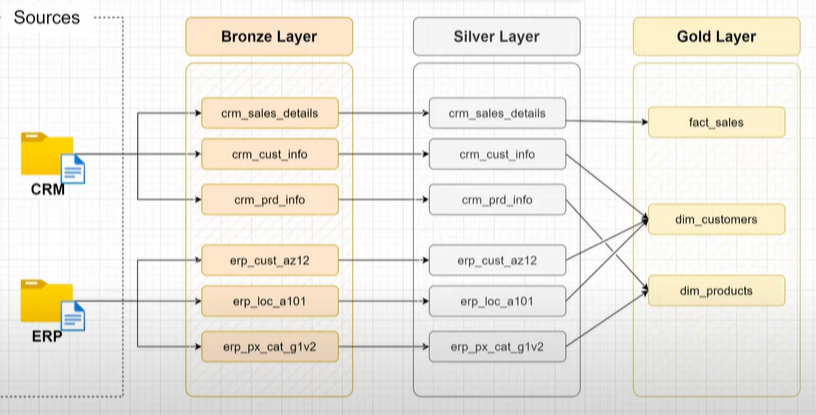Select the Bronze Layer header box
This screenshot has height=415, width=816.
point(269,37)
